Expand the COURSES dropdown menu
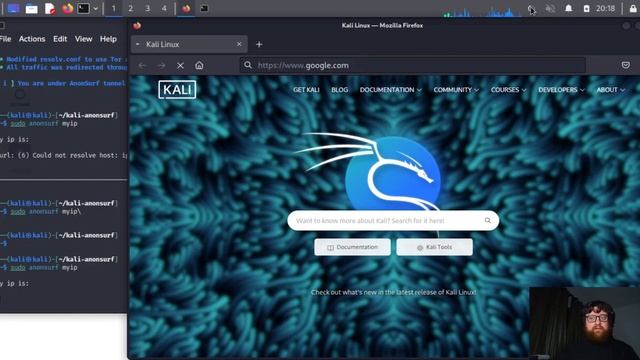This screenshot has height=360, width=640. [x=509, y=90]
